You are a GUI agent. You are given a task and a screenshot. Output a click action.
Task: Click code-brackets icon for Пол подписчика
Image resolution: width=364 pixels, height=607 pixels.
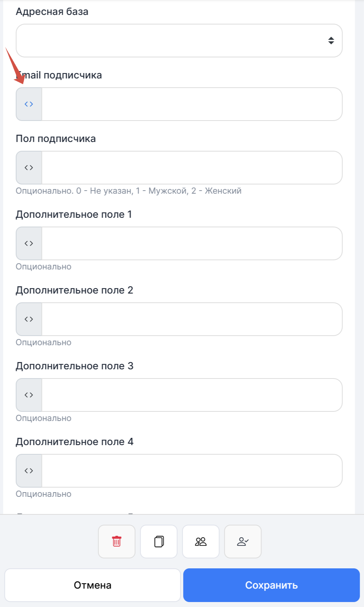tap(29, 168)
